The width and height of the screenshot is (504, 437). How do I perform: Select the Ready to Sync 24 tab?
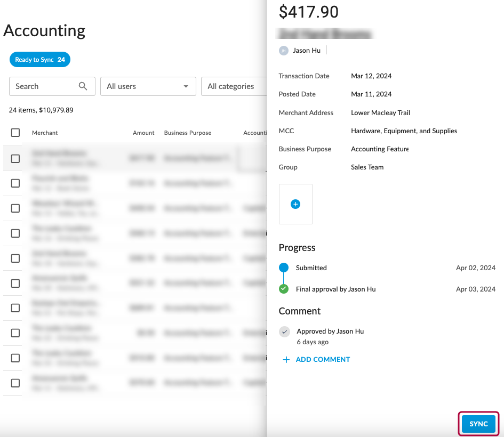coord(40,59)
